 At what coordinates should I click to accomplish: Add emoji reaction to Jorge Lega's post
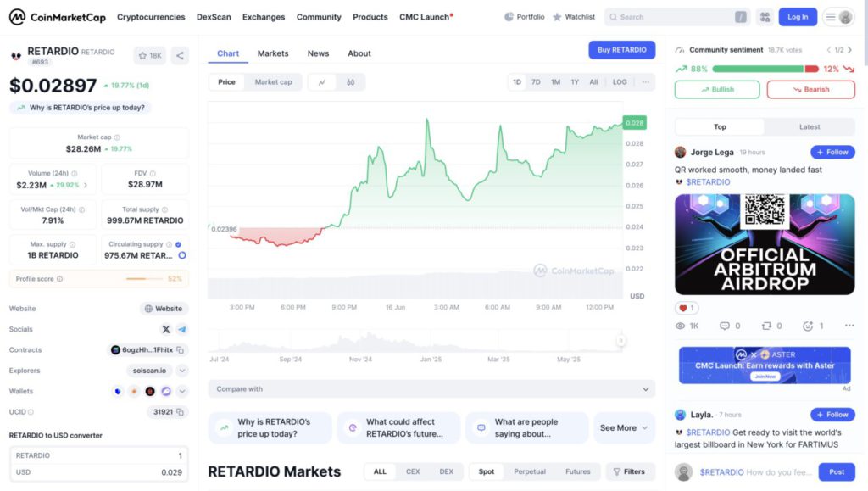pyautogui.click(x=813, y=326)
